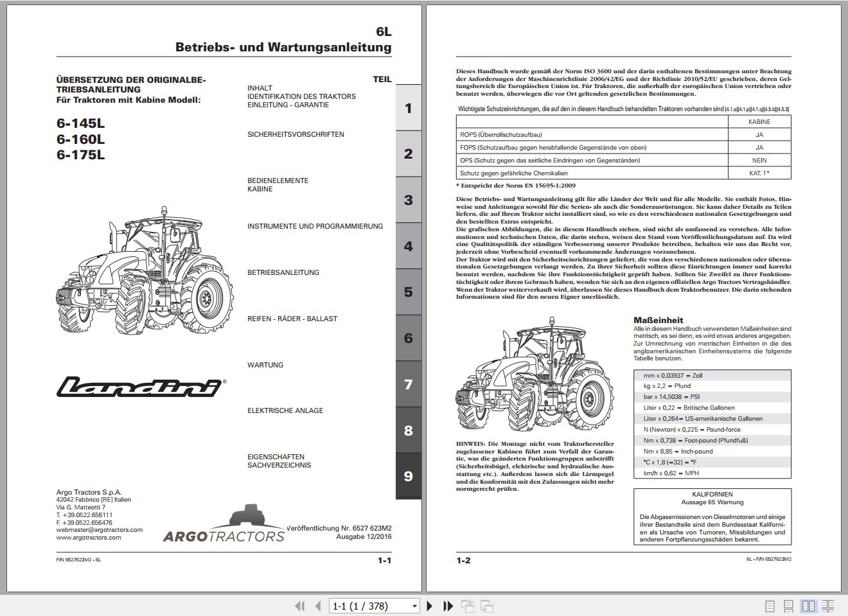Go to the previous page
This screenshot has width=848, height=616.
tap(317, 606)
